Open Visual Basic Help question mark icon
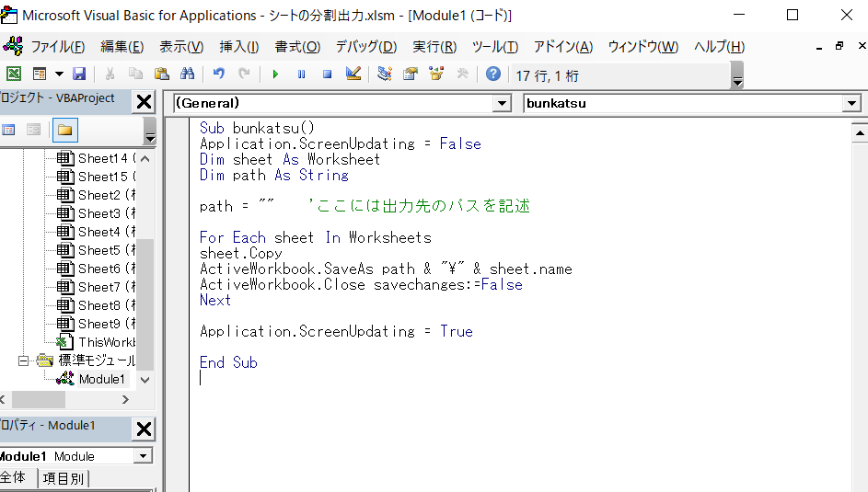 492,74
